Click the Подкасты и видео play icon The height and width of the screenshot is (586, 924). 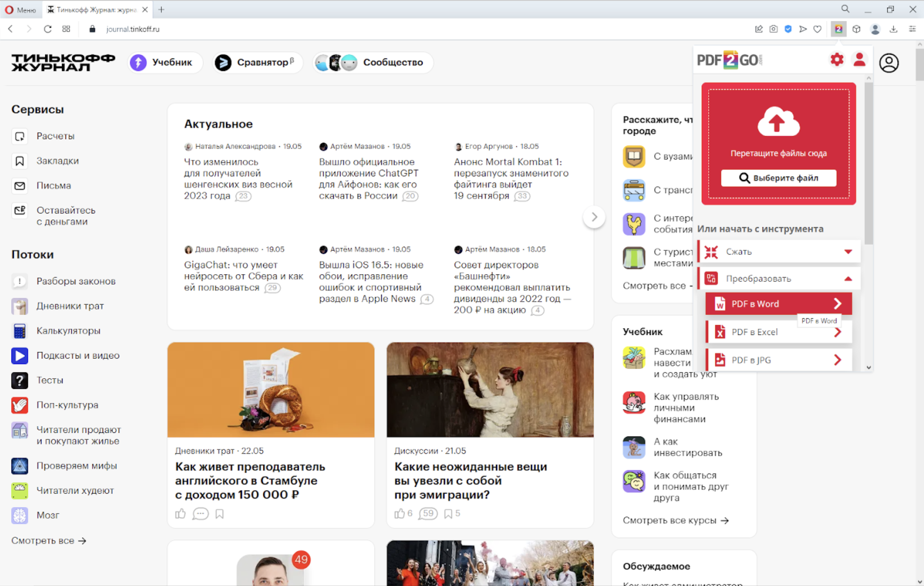(x=20, y=355)
